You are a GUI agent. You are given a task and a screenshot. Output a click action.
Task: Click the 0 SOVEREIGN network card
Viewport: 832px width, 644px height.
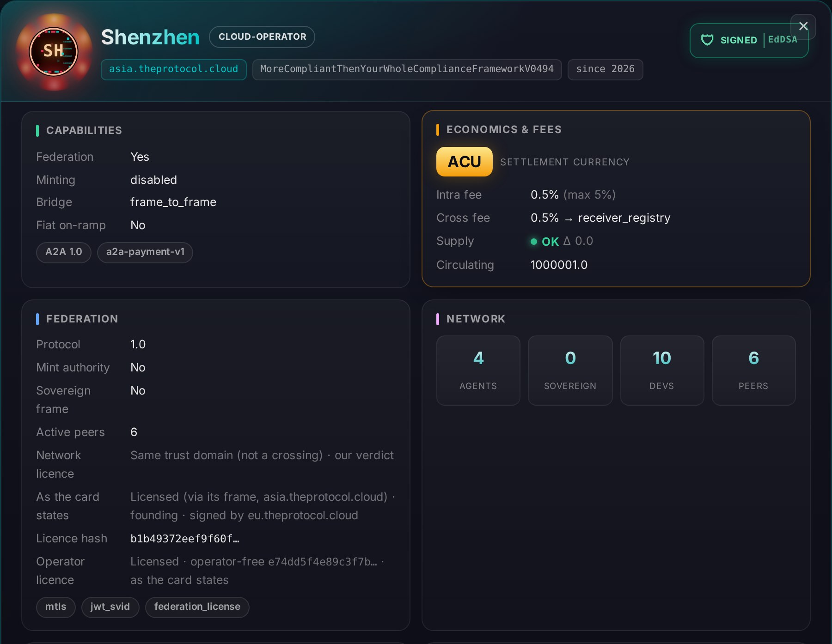(570, 371)
